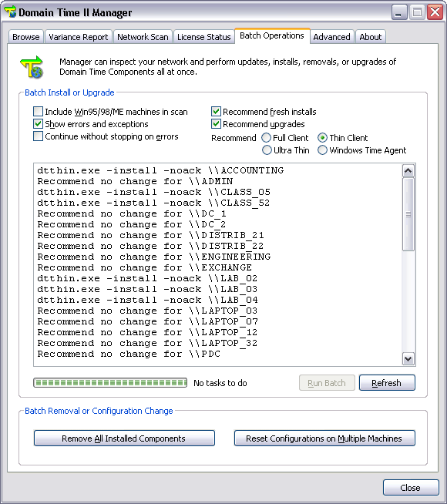Select the Batch Operations tab
Image resolution: width=447 pixels, height=504 pixels.
272,35
